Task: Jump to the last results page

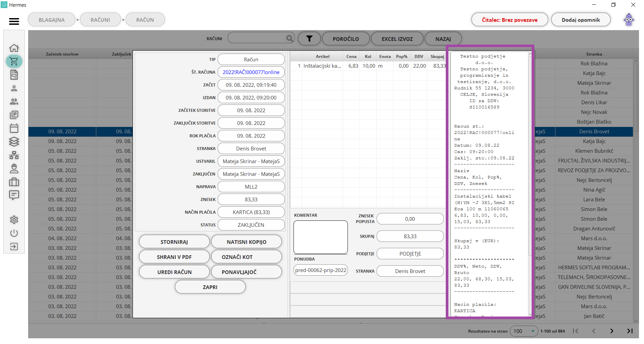Action: [x=630, y=331]
